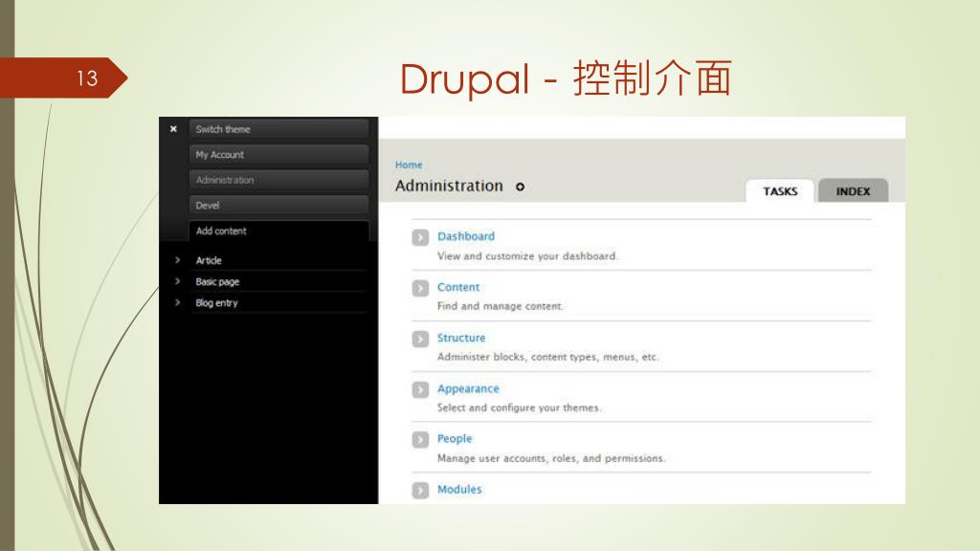
Task: Choose Basic page content type
Action: [x=217, y=282]
